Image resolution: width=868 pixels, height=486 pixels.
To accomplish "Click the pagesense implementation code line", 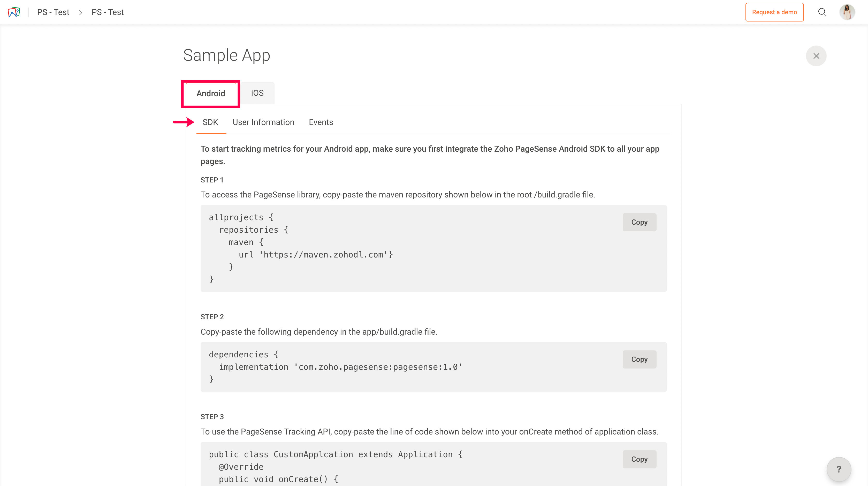I will pos(340,367).
